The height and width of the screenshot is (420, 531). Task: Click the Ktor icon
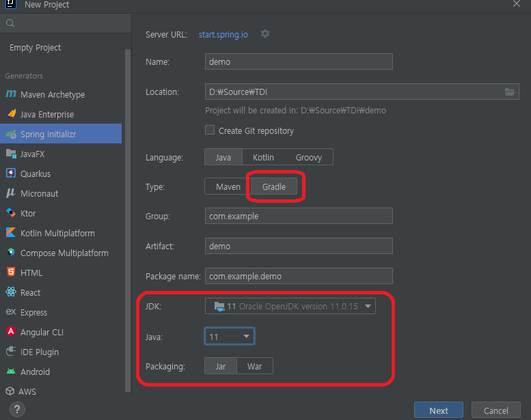tap(11, 213)
